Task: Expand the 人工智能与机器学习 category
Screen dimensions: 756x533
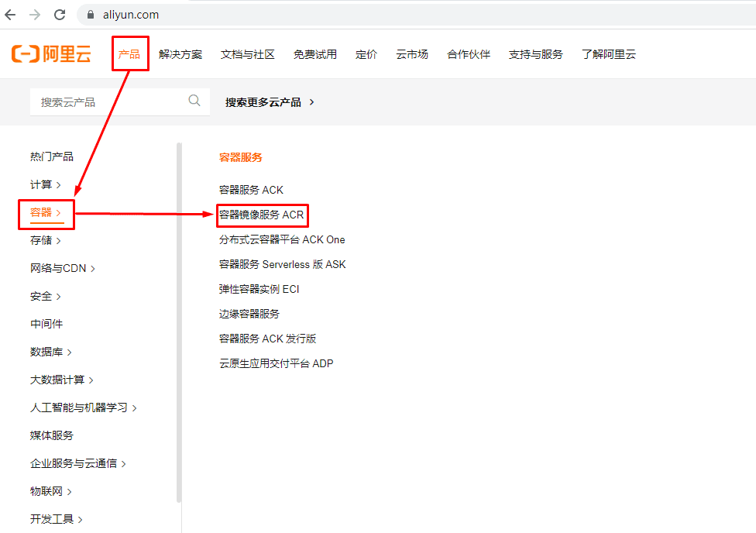Action: [84, 407]
